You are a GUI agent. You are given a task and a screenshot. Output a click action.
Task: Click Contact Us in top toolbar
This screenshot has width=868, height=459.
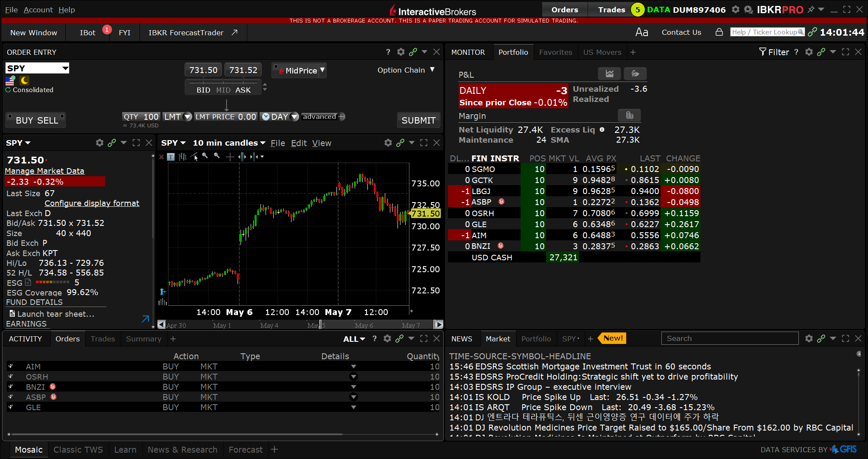point(681,32)
